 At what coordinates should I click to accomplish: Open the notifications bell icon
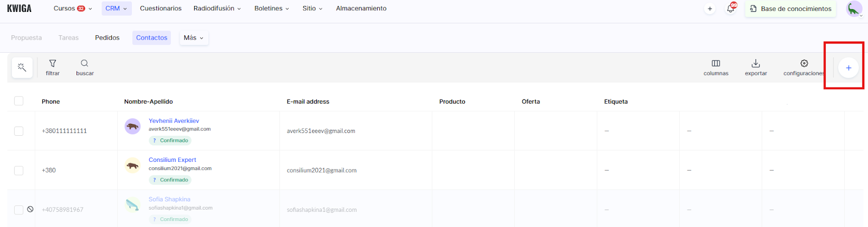[730, 9]
